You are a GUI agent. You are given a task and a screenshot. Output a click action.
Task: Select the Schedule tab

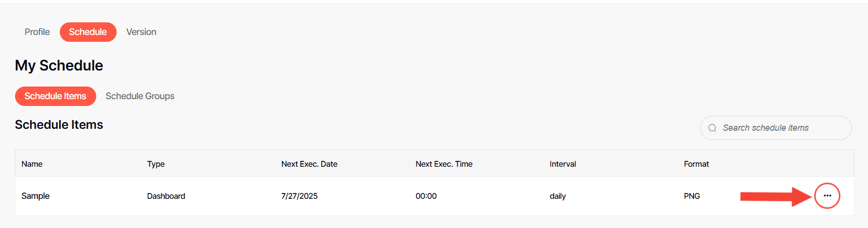[88, 32]
